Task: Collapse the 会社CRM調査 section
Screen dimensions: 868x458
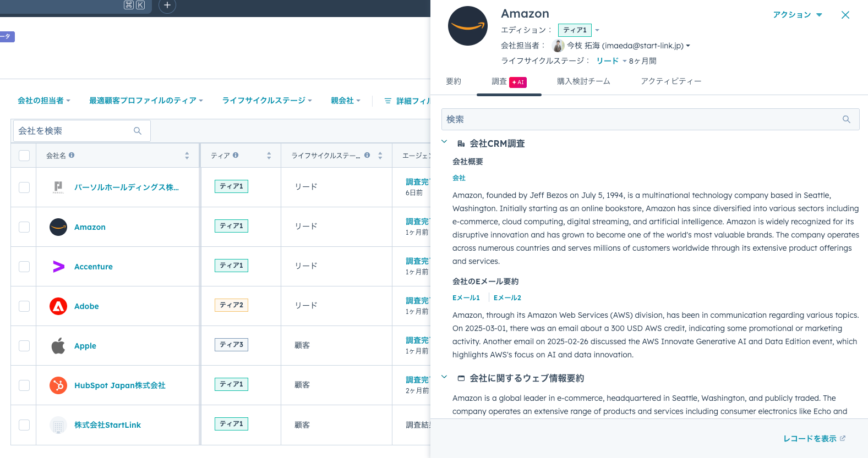Action: coord(444,142)
